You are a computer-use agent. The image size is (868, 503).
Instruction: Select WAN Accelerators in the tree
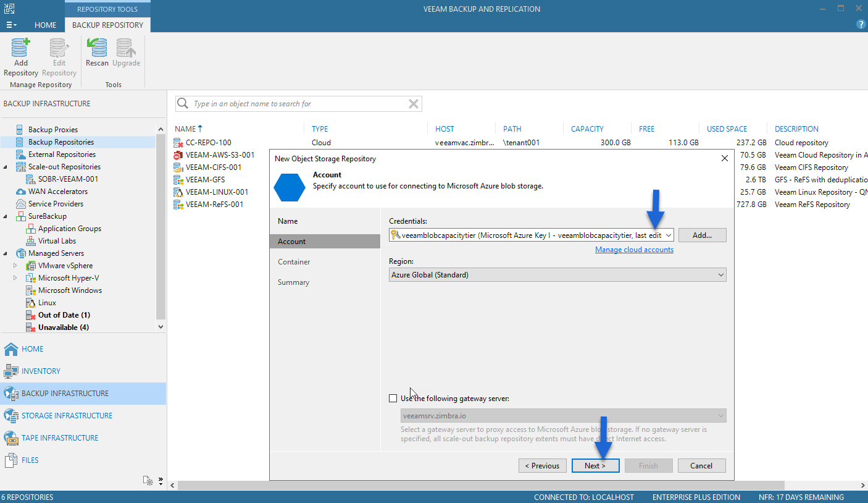tap(58, 192)
